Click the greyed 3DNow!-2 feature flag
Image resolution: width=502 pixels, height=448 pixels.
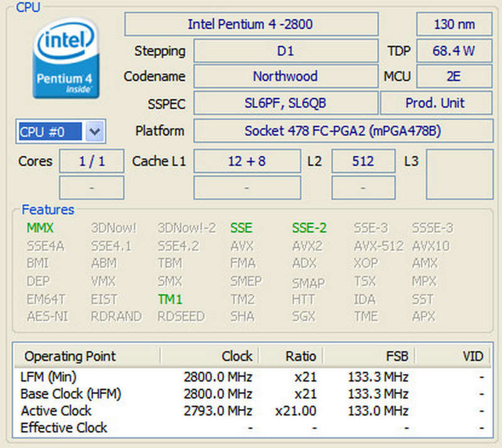click(x=187, y=228)
